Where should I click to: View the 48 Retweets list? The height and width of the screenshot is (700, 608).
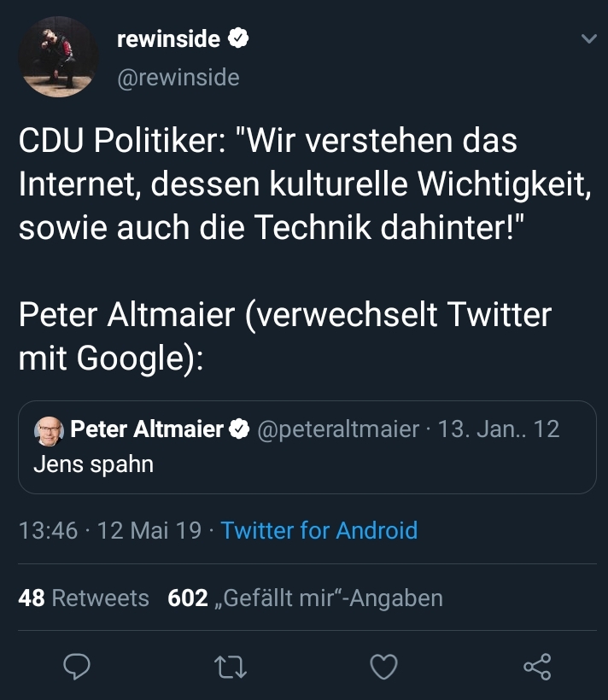84,598
